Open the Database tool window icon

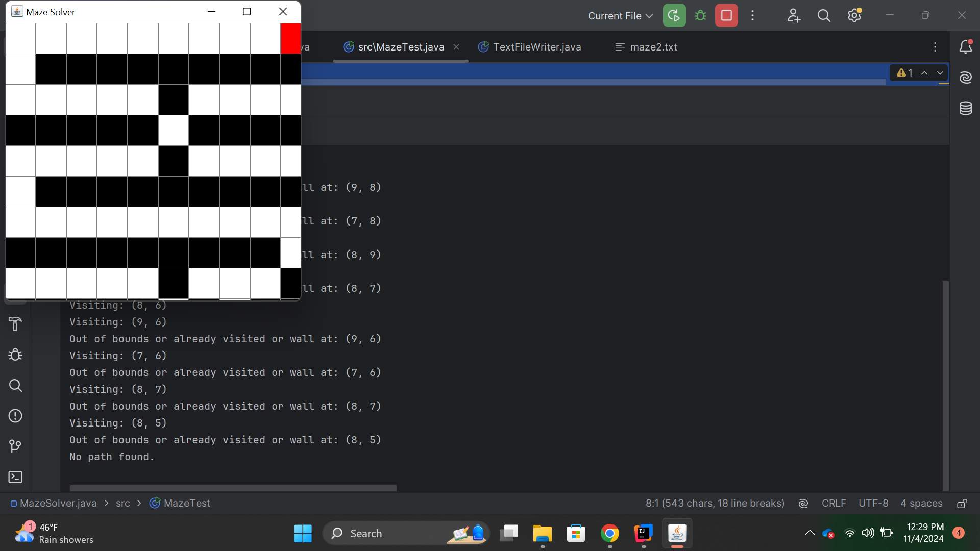(966, 108)
